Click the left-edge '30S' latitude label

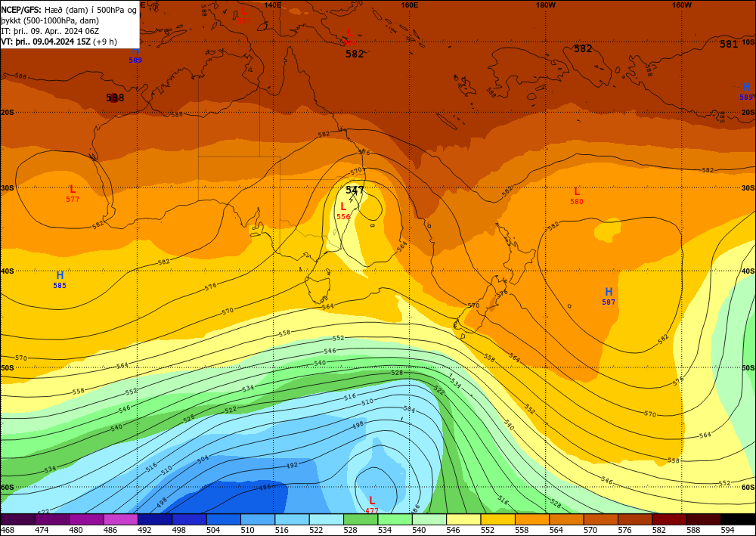[x=8, y=188]
